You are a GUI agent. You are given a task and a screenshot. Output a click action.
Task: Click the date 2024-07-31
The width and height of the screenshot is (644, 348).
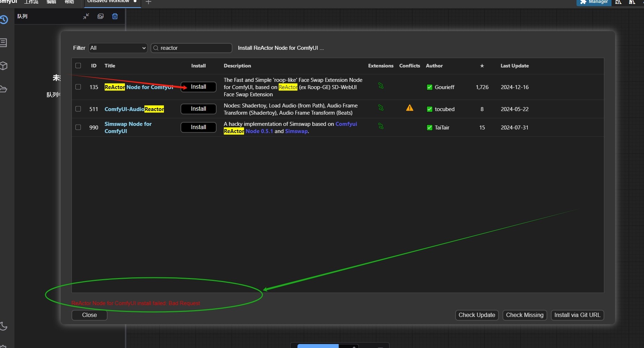pyautogui.click(x=515, y=128)
